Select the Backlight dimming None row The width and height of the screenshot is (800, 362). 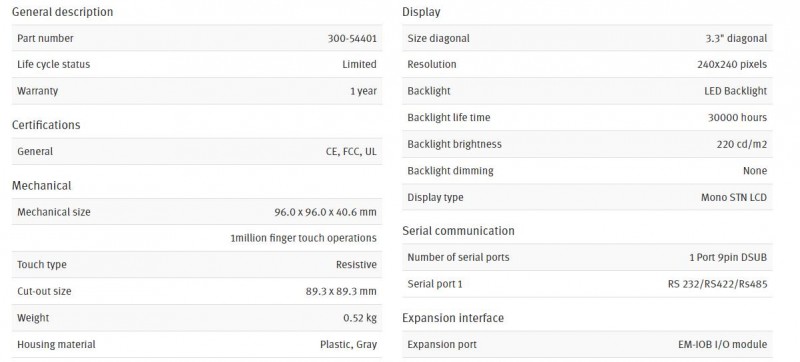tap(587, 170)
